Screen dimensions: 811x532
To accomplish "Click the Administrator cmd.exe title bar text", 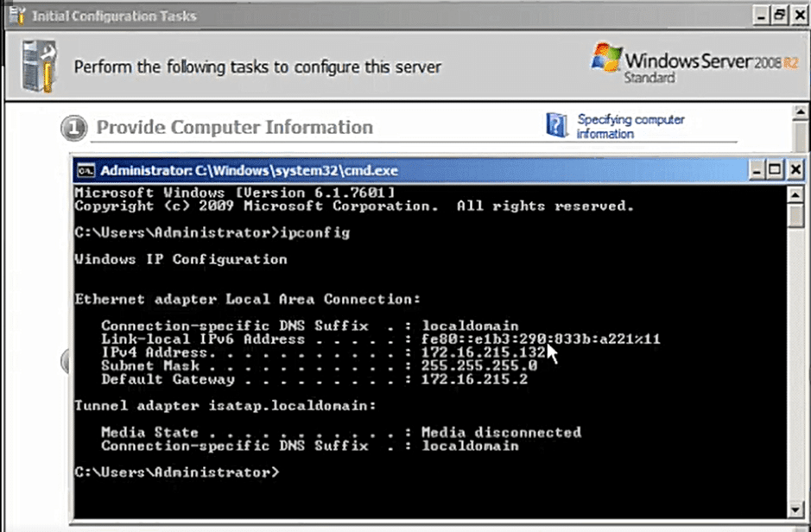I will [x=249, y=170].
